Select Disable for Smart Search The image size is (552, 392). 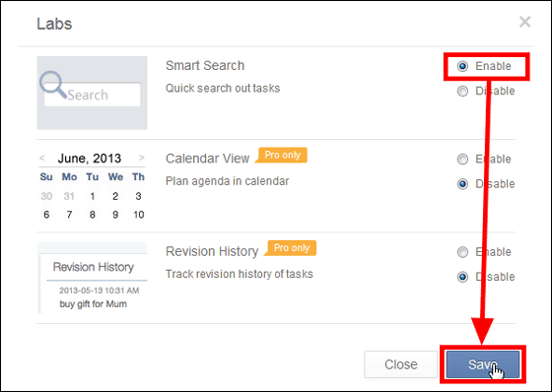[462, 92]
